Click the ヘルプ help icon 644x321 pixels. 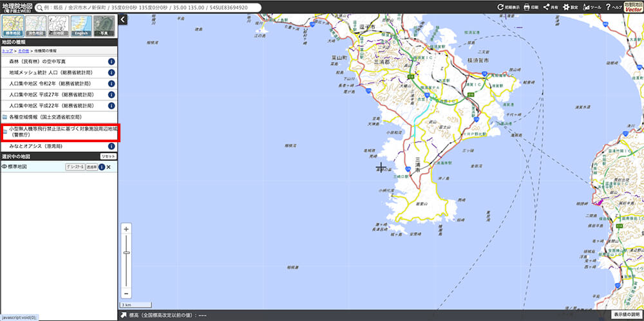point(612,7)
